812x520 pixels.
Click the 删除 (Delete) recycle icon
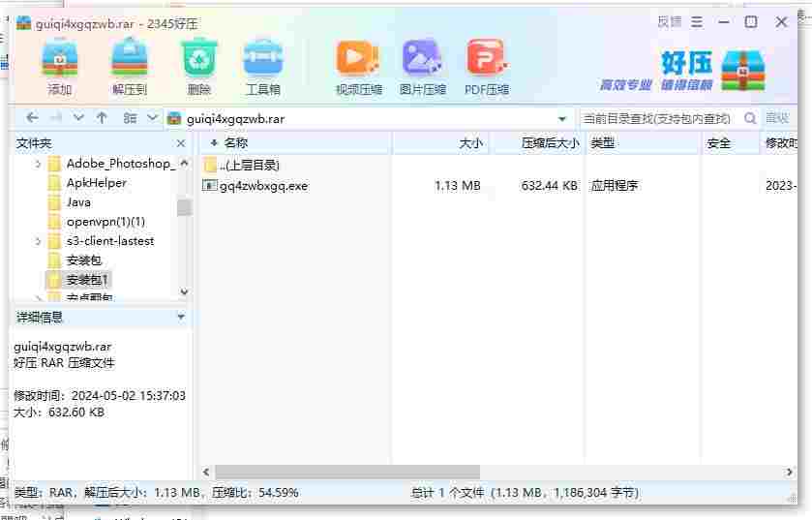point(198,68)
